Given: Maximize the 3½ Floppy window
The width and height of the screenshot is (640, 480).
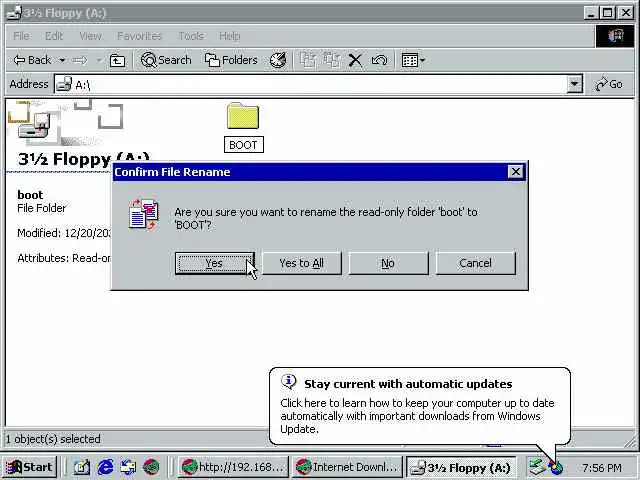Looking at the screenshot, I should click(x=607, y=13).
